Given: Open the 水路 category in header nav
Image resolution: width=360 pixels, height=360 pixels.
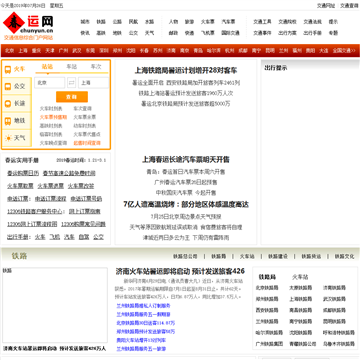Looking at the screenshot, I should point(149,22).
